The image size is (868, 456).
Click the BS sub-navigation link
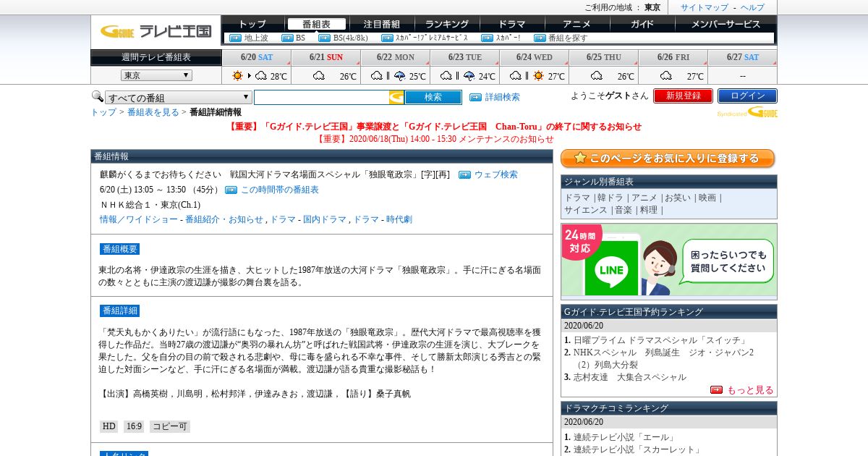tap(300, 38)
